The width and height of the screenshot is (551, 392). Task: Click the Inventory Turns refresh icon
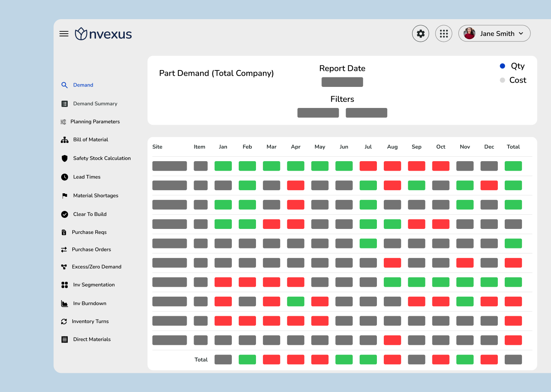point(64,322)
